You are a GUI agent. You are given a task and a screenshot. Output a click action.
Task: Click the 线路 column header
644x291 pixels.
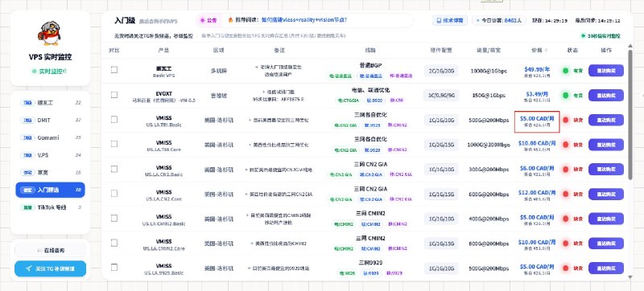pos(370,51)
